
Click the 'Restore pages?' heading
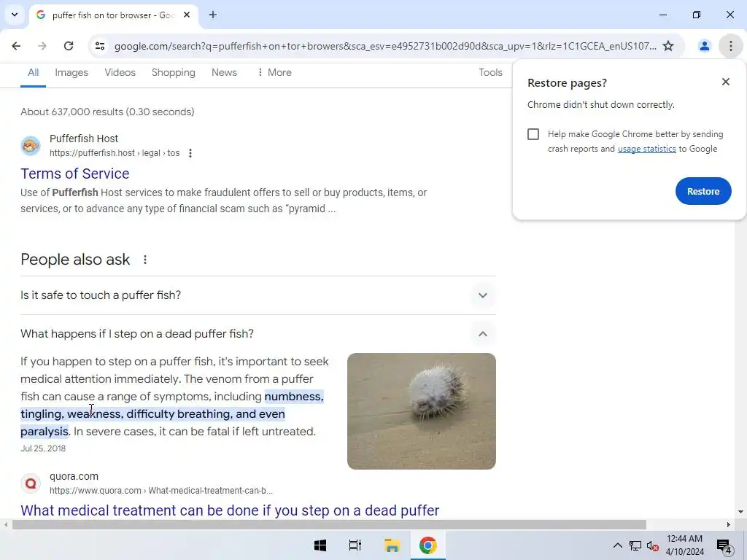567,83
